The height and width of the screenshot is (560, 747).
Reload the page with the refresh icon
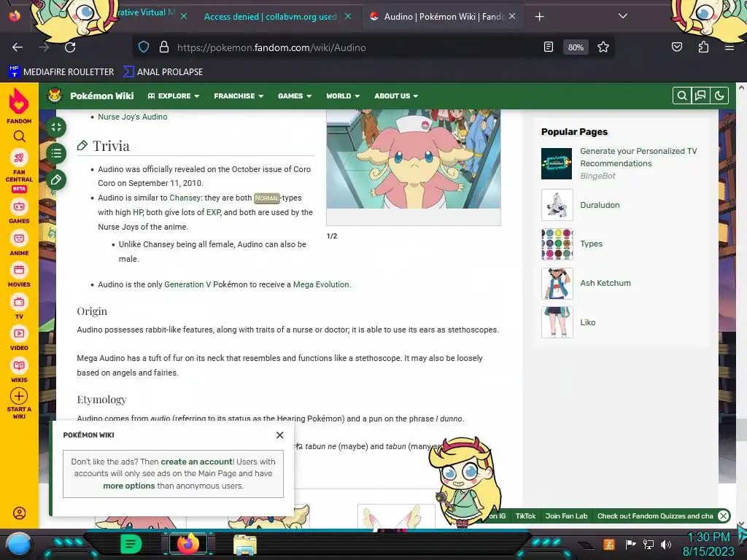[70, 47]
